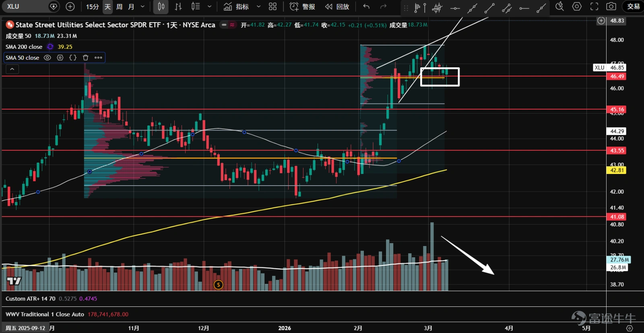Switch to the 周 weekly interval

119,6
